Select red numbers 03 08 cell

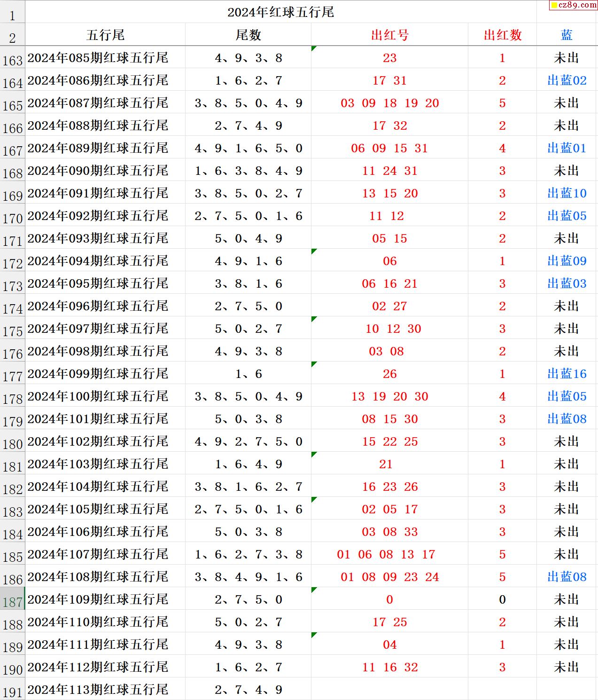389,351
